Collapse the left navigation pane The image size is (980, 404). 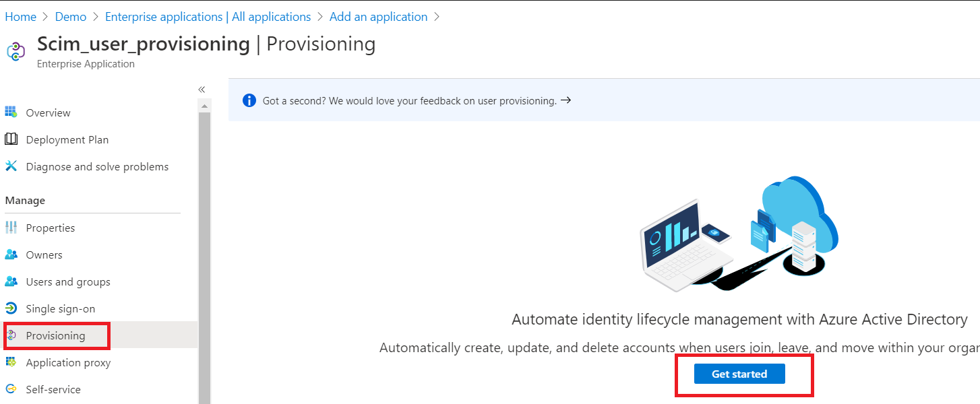tap(202, 89)
